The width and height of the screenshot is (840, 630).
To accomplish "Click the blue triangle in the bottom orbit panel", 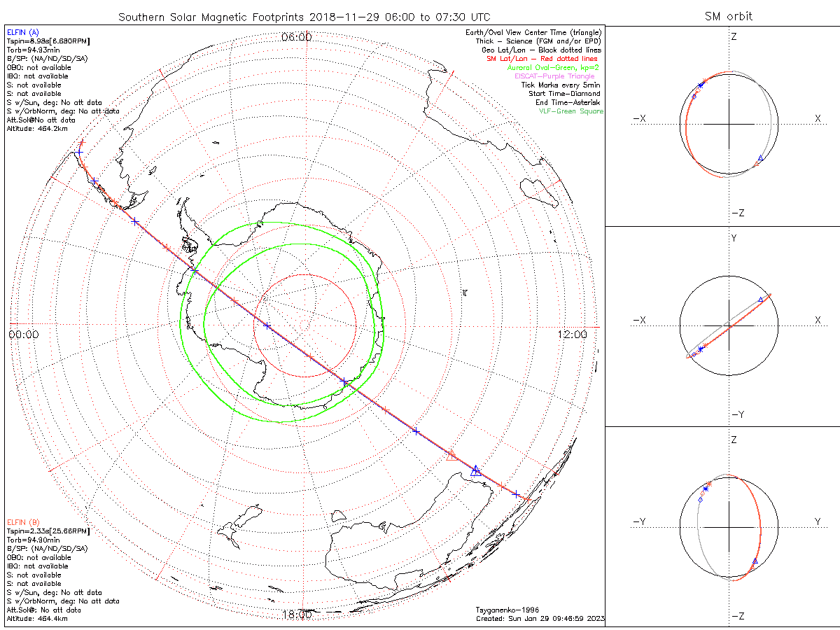I will coord(755,561).
